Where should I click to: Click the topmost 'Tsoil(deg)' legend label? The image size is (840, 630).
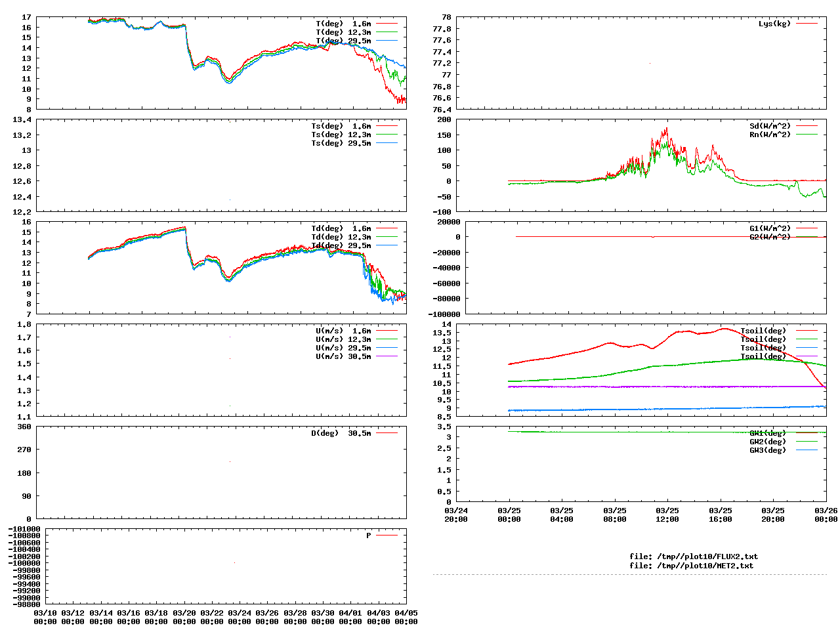tap(763, 331)
